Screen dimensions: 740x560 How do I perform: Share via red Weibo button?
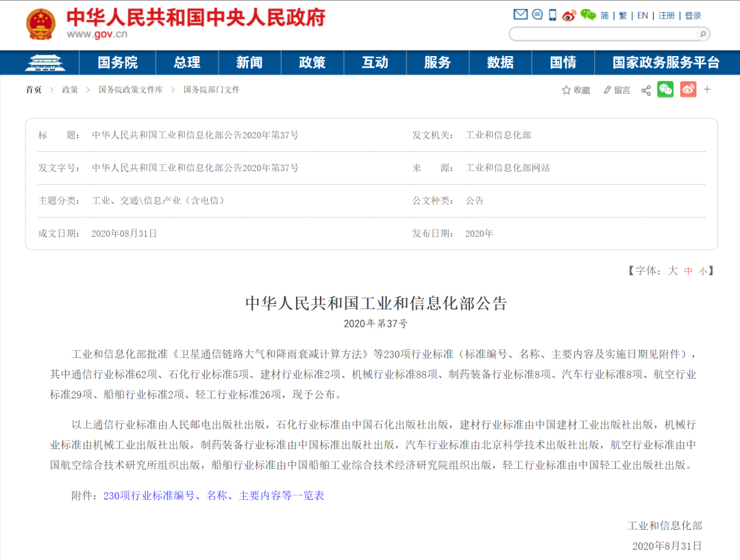(x=688, y=90)
